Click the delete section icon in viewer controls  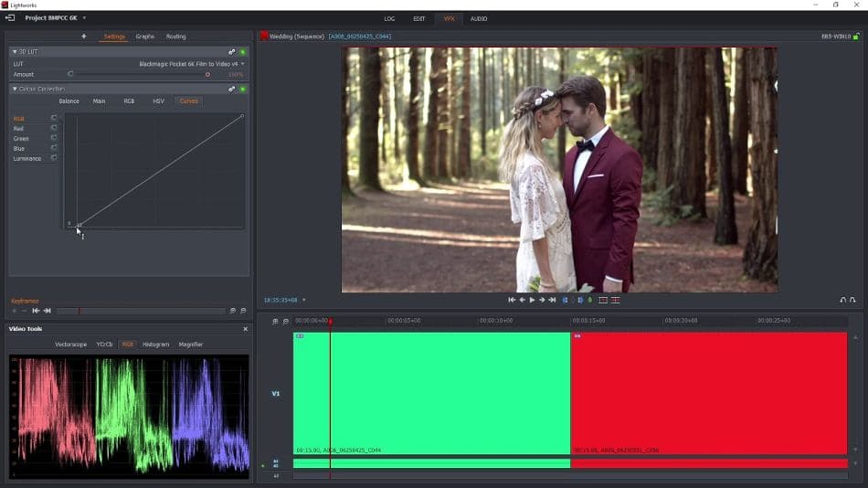tap(616, 300)
